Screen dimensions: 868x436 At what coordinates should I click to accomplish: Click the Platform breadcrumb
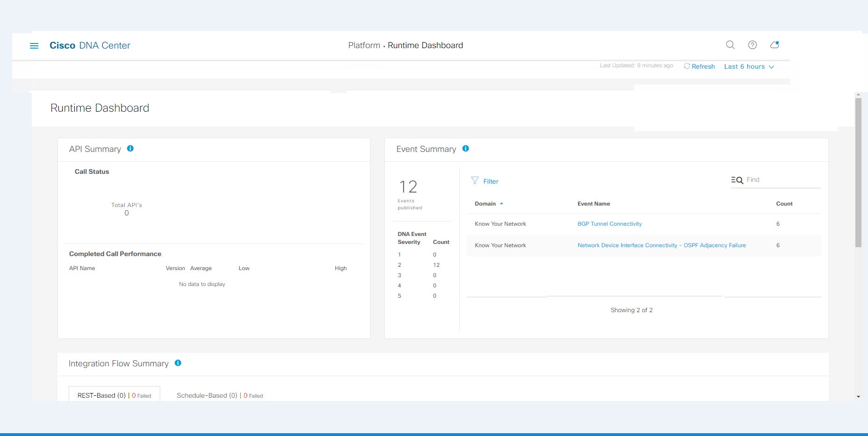(x=364, y=45)
